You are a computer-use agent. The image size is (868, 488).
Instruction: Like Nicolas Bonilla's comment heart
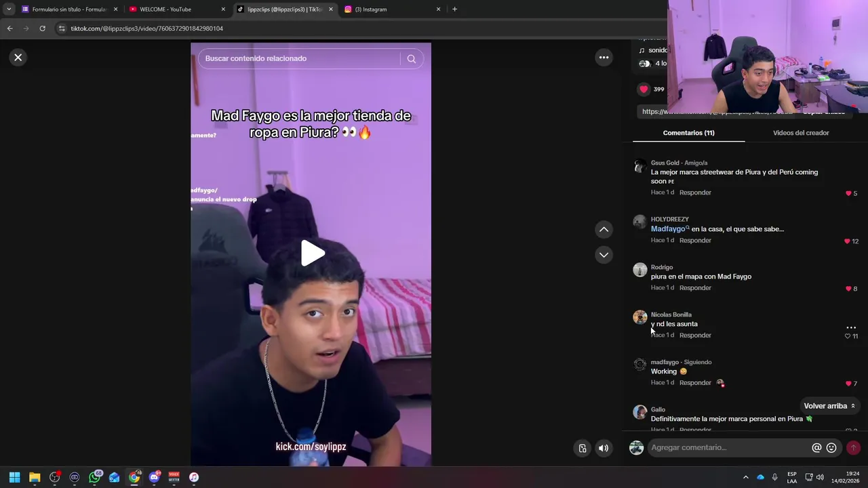pyautogui.click(x=847, y=336)
